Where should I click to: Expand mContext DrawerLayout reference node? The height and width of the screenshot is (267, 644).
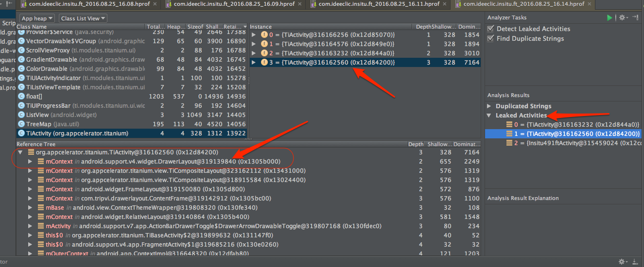point(31,162)
